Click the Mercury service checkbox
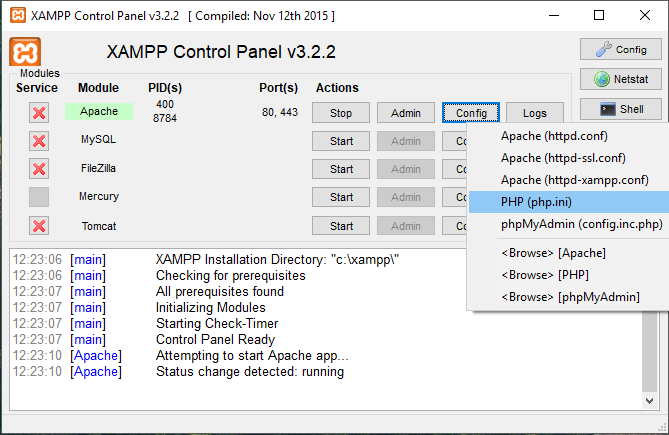Viewport: 669px width, 435px height. [39, 197]
